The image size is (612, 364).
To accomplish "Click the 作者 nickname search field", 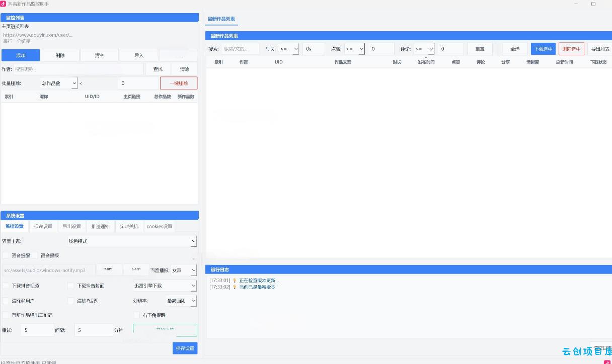I will pos(78,69).
